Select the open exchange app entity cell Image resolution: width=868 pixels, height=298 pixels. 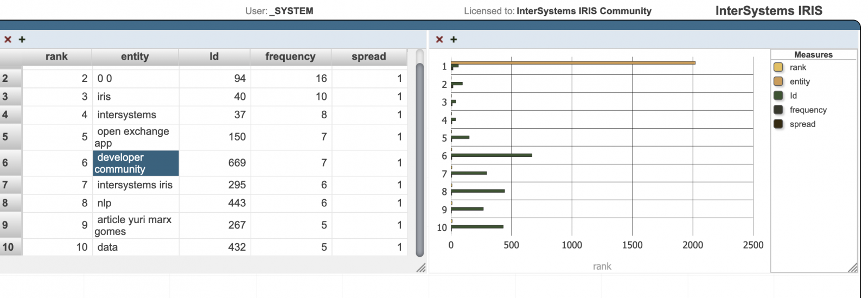pyautogui.click(x=136, y=137)
